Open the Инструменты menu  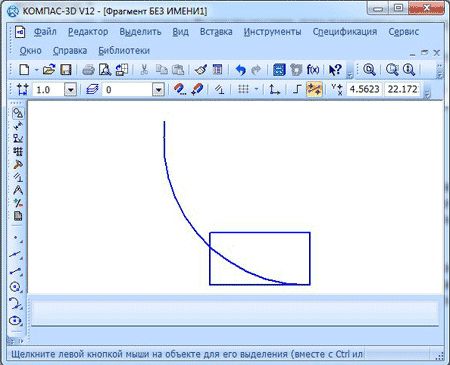tap(272, 32)
